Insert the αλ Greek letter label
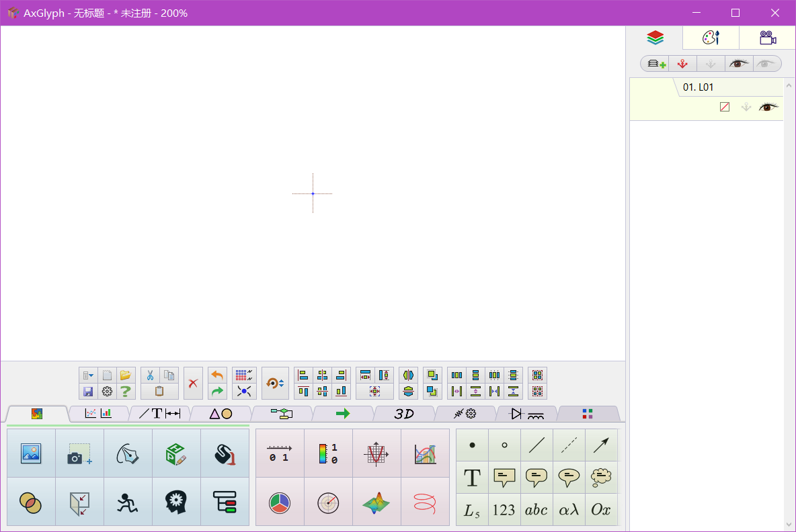The height and width of the screenshot is (532, 796). (x=569, y=510)
